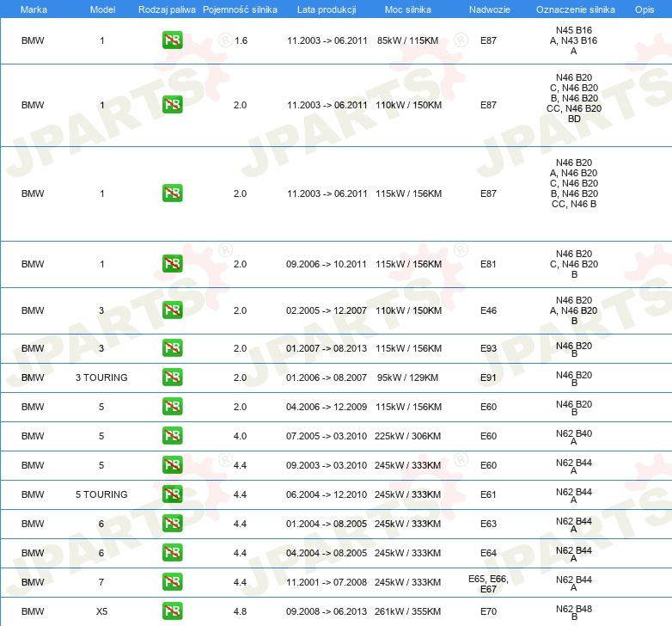This screenshot has width=672, height=626.
Task: Click the Oznaczenie silnika column header
Action: pos(575,9)
